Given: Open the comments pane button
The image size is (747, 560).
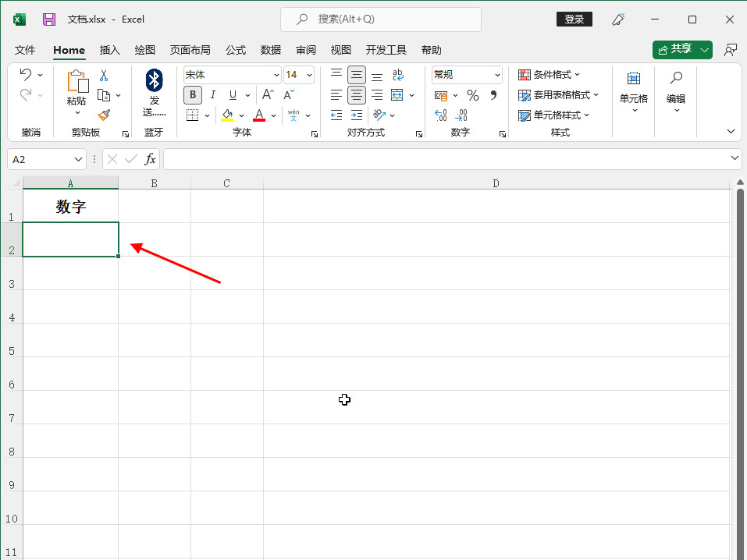Looking at the screenshot, I should [x=731, y=50].
